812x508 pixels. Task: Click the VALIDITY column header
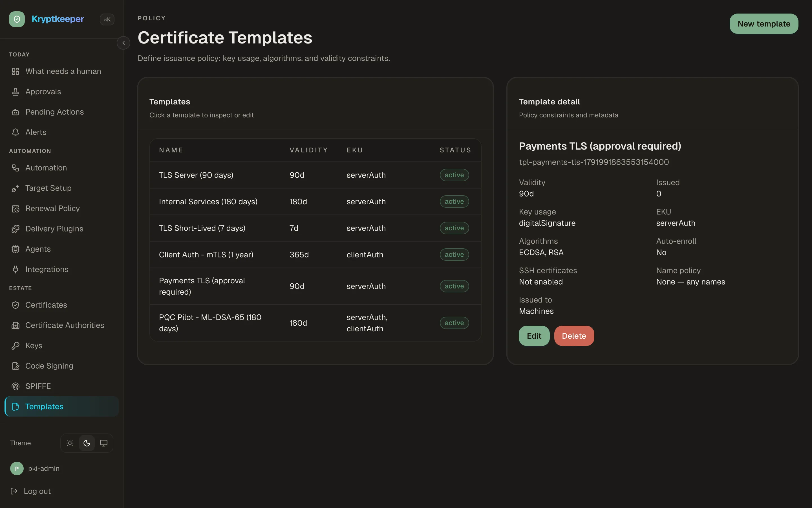pyautogui.click(x=309, y=150)
